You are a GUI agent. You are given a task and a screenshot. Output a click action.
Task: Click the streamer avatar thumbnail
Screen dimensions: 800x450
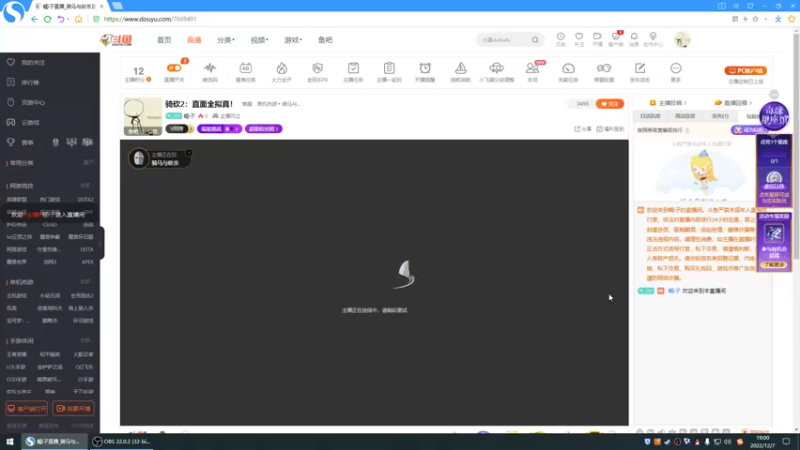pyautogui.click(x=142, y=117)
